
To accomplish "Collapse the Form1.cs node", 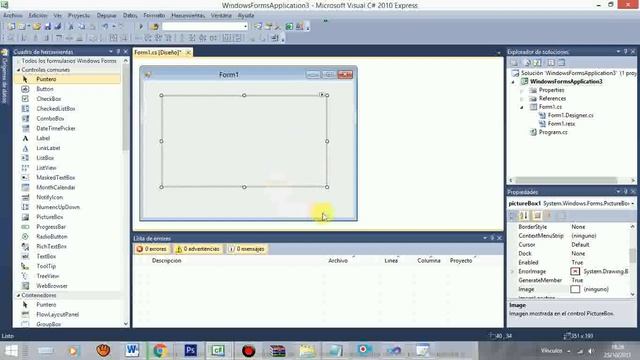I will [x=522, y=107].
